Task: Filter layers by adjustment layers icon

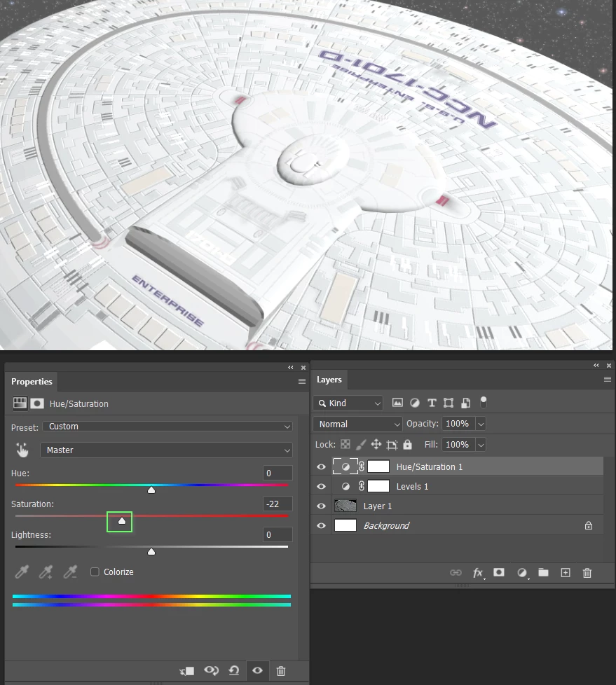Action: 414,402
